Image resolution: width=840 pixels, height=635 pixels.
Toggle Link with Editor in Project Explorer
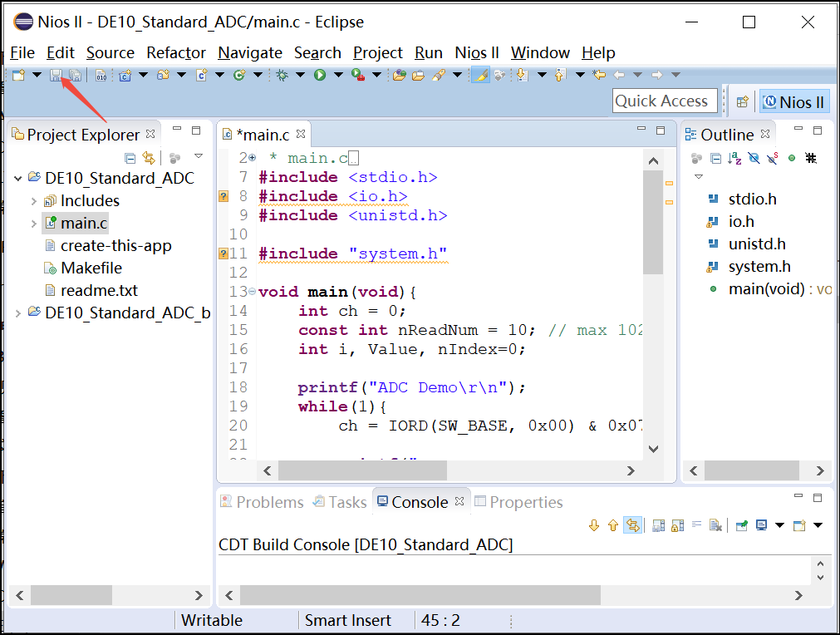149,158
